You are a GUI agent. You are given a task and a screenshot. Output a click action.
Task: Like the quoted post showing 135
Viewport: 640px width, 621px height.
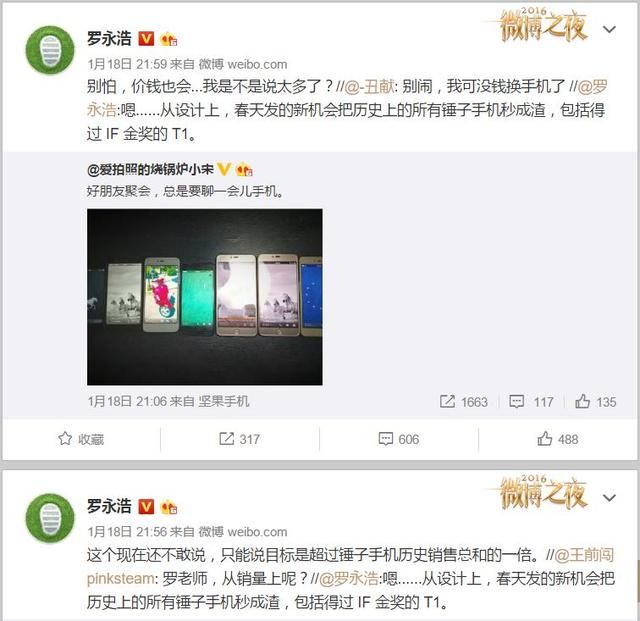[596, 402]
